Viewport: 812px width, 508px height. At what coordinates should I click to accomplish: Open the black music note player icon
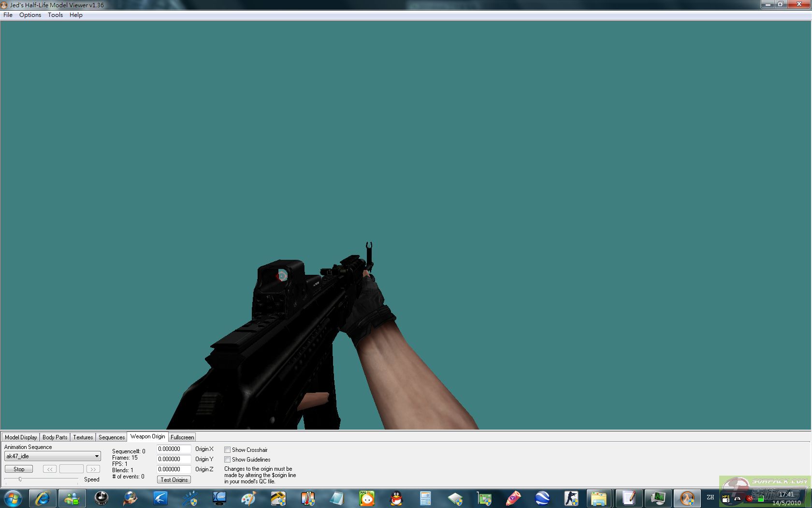coord(101,498)
